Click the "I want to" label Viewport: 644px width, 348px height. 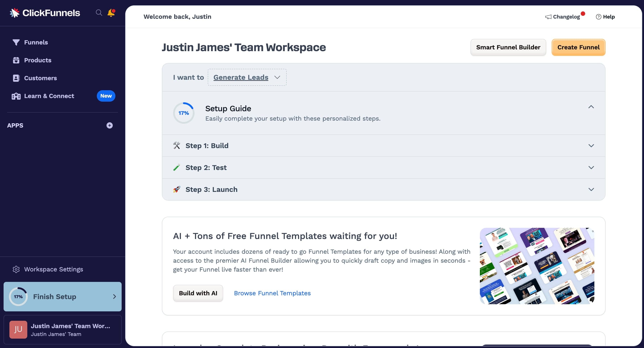[189, 77]
